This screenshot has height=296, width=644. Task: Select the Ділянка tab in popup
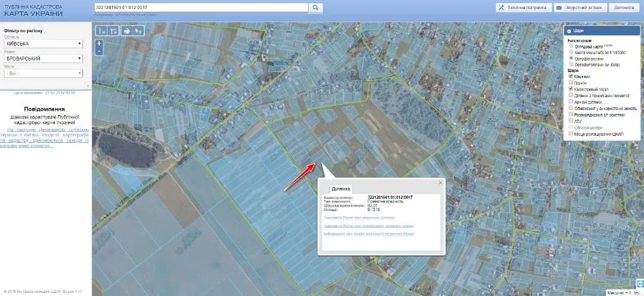pos(341,189)
